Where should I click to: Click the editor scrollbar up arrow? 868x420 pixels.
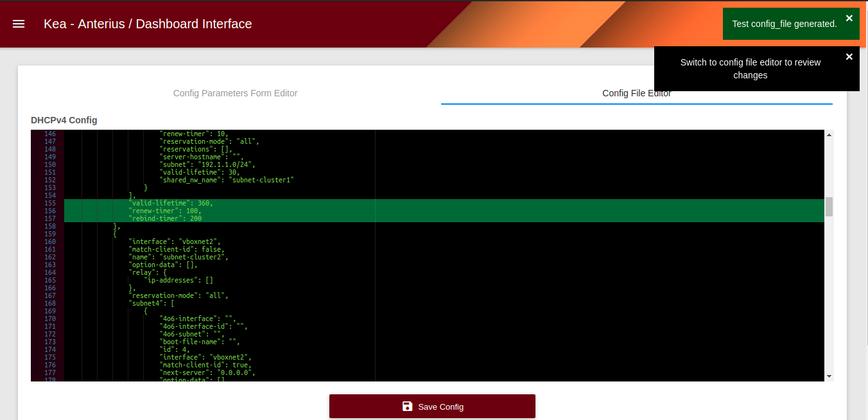click(x=829, y=135)
